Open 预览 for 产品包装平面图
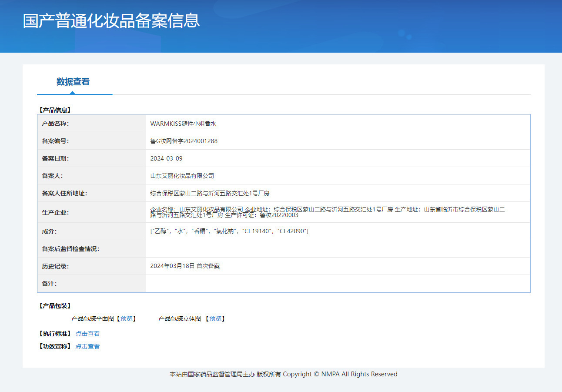562x392 pixels. [x=126, y=318]
